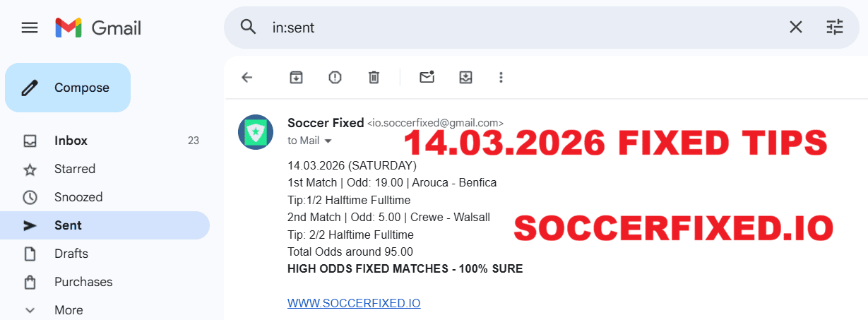The image size is (868, 320).
Task: Click the Gmail logo
Action: click(x=98, y=28)
